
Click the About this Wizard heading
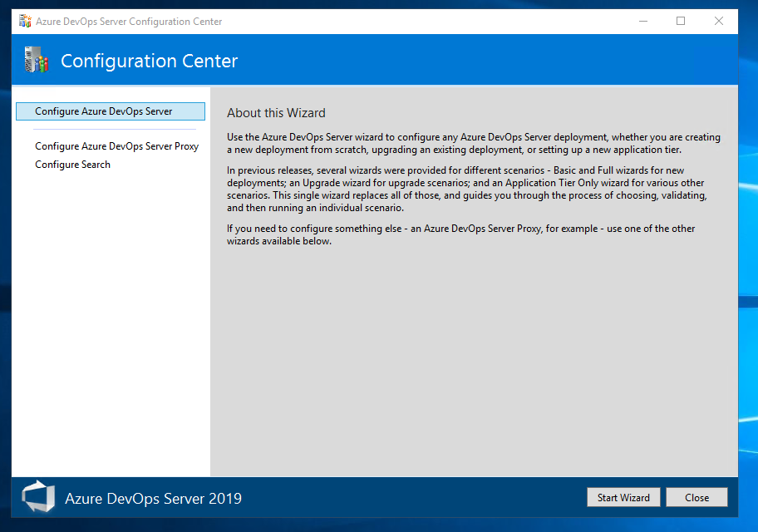coord(276,113)
